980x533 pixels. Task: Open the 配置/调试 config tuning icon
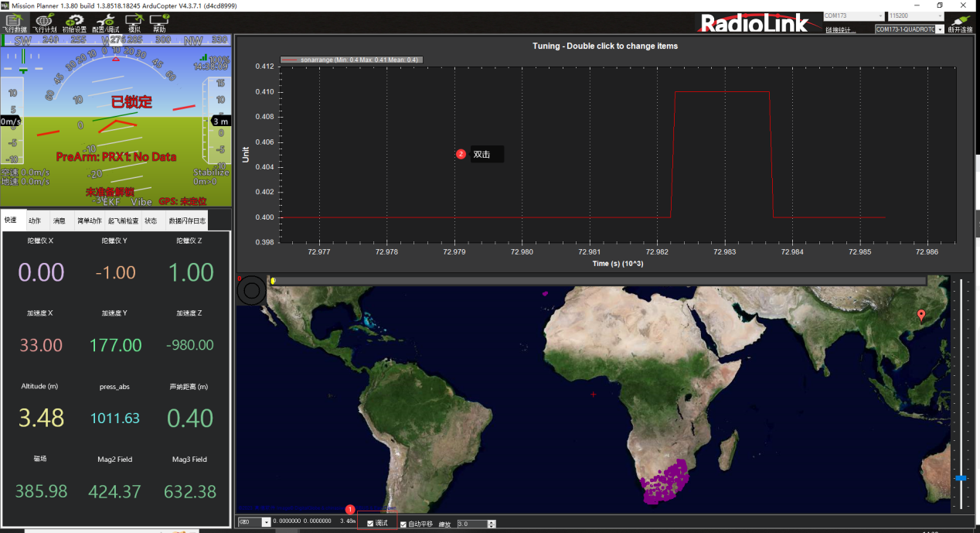pos(104,23)
